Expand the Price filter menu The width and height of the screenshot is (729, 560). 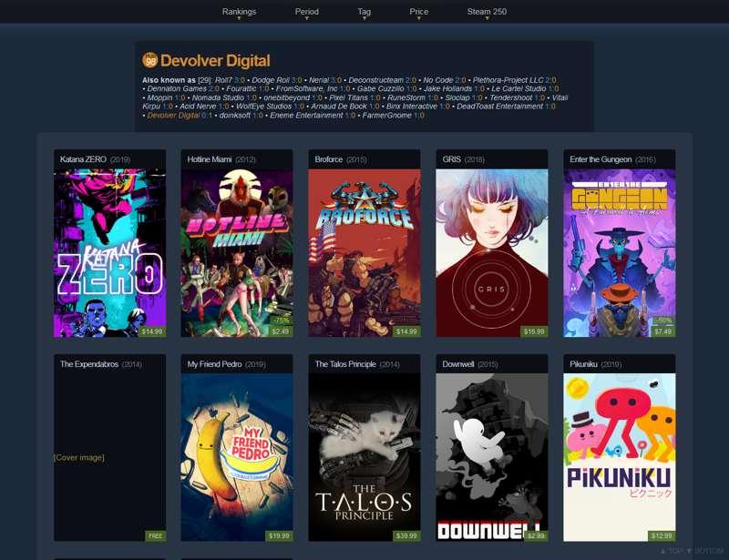coord(419,12)
